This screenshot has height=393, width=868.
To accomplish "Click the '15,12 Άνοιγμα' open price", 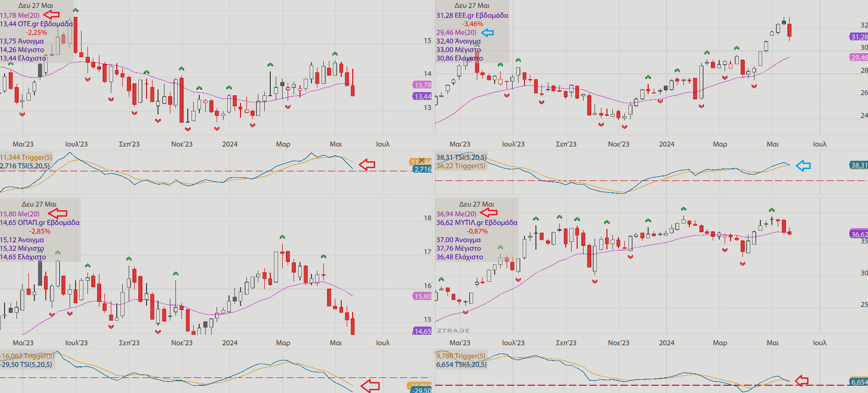I will click(22, 240).
